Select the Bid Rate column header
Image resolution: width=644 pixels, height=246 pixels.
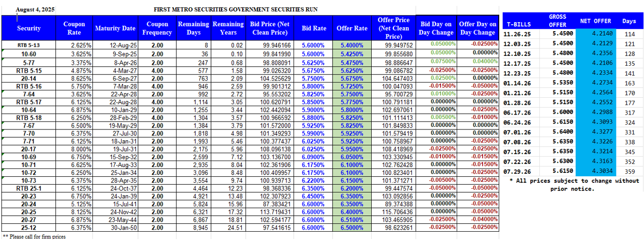[x=314, y=28]
